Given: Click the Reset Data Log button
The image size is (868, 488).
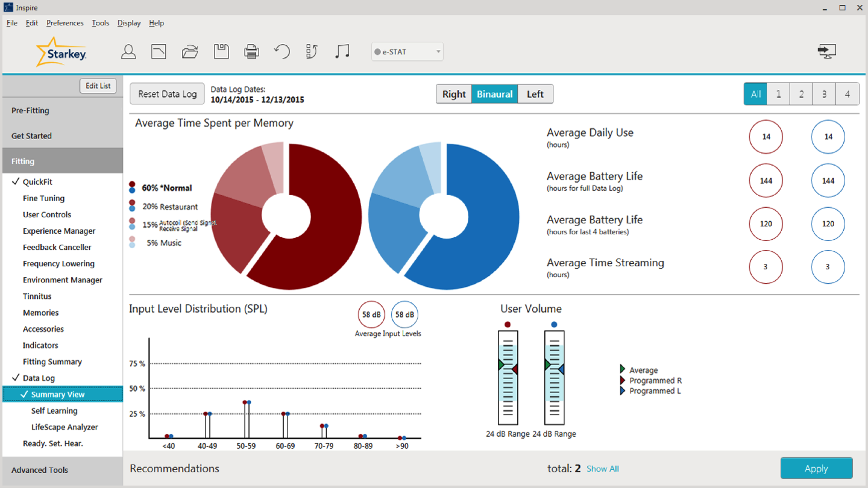Looking at the screenshot, I should click(x=166, y=94).
